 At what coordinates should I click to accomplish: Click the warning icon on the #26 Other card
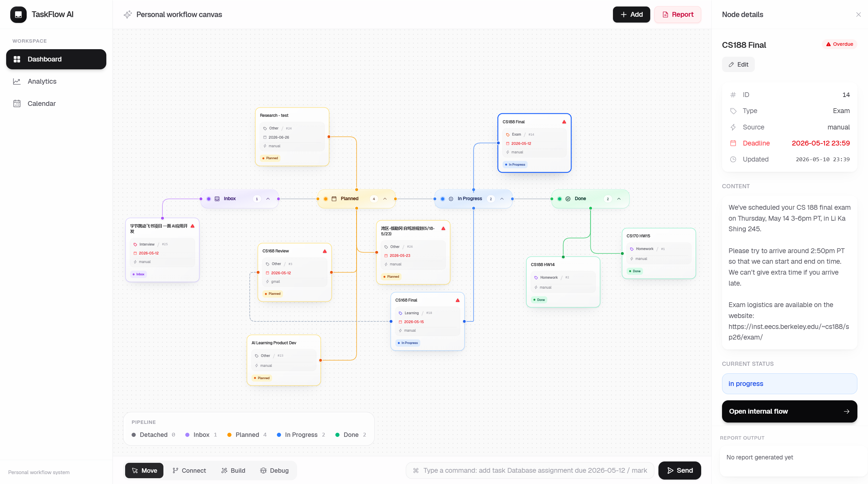point(443,228)
